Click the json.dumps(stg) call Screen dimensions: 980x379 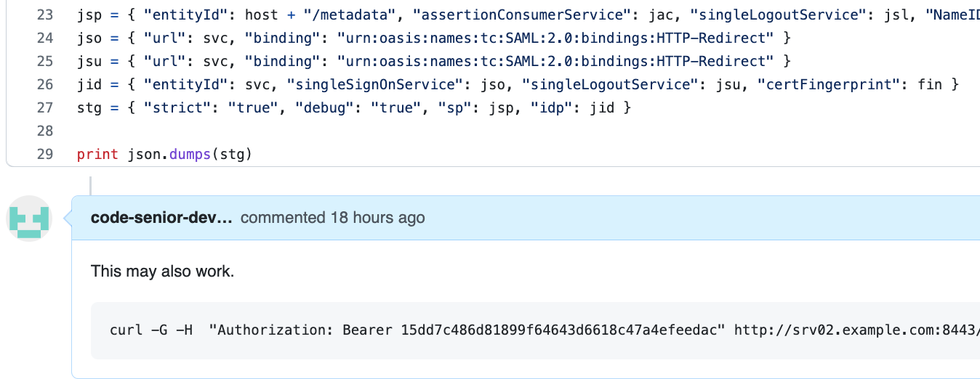click(x=190, y=154)
